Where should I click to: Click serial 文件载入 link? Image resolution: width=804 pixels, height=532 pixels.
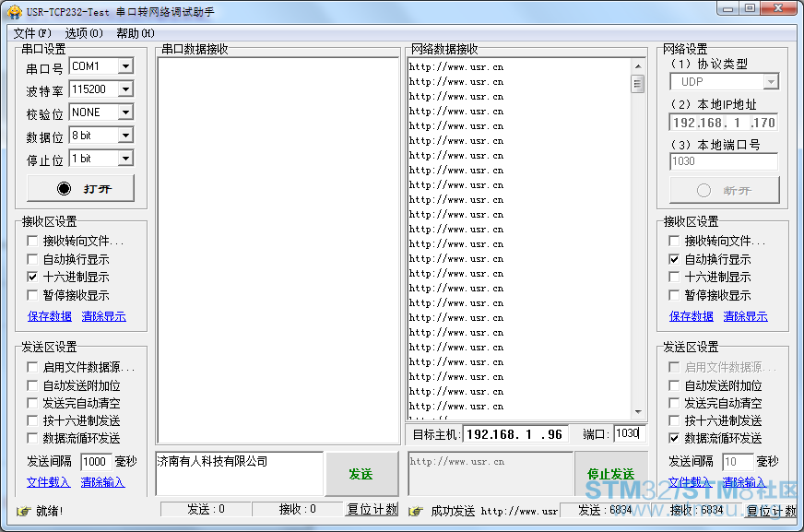point(48,482)
